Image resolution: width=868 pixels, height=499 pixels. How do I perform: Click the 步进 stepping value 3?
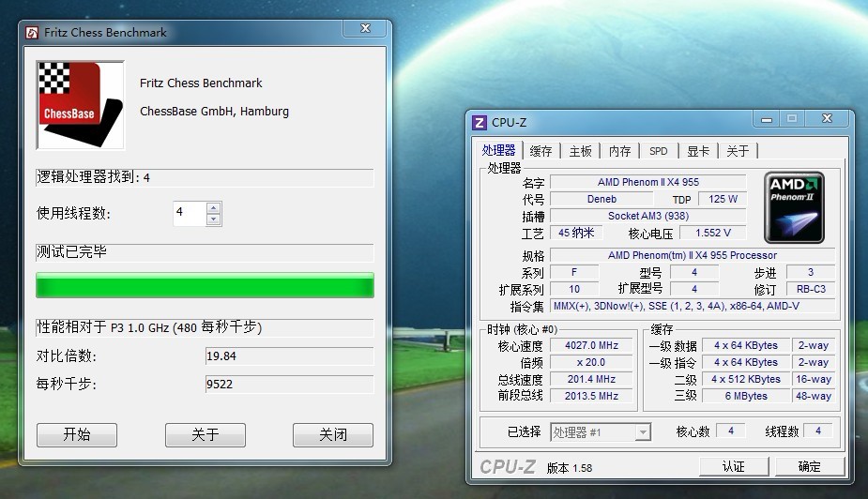811,272
